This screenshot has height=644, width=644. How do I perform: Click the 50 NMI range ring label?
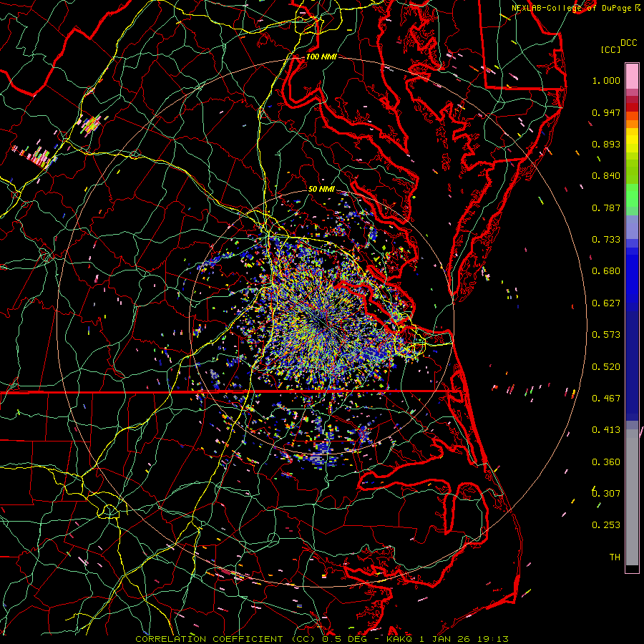click(x=321, y=189)
